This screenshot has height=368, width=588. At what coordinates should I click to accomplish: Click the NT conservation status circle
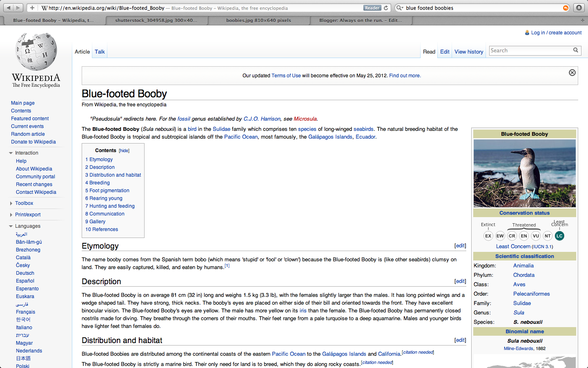point(548,236)
